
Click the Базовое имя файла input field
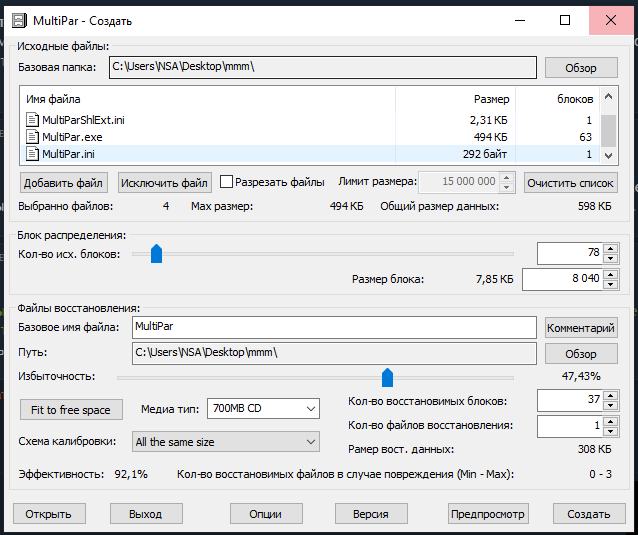coord(334,328)
